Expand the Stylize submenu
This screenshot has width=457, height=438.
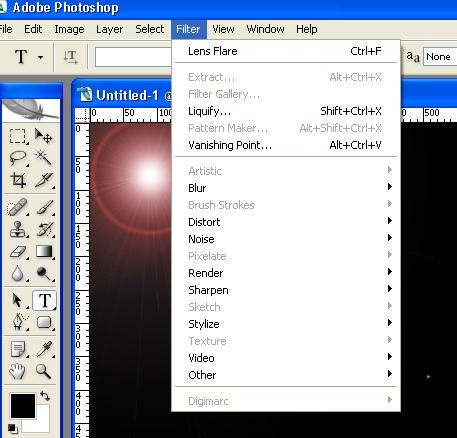coord(285,324)
